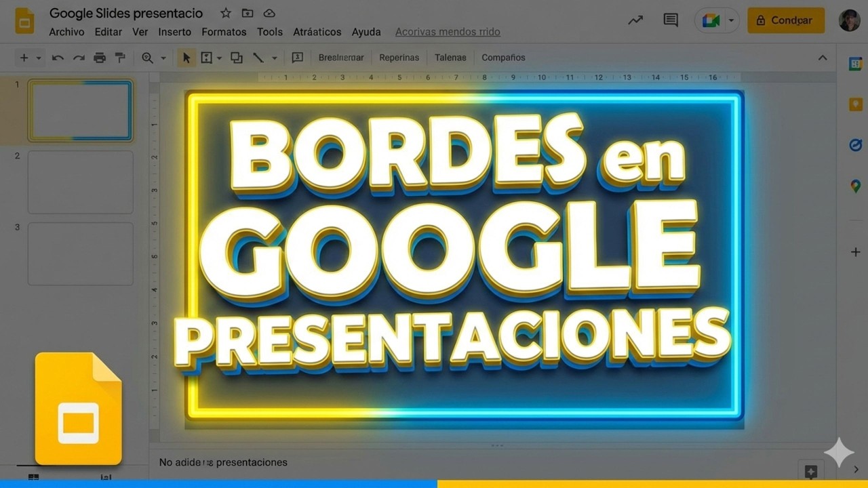The width and height of the screenshot is (868, 488).
Task: Expand the line tool dropdown arrow
Action: (x=275, y=58)
